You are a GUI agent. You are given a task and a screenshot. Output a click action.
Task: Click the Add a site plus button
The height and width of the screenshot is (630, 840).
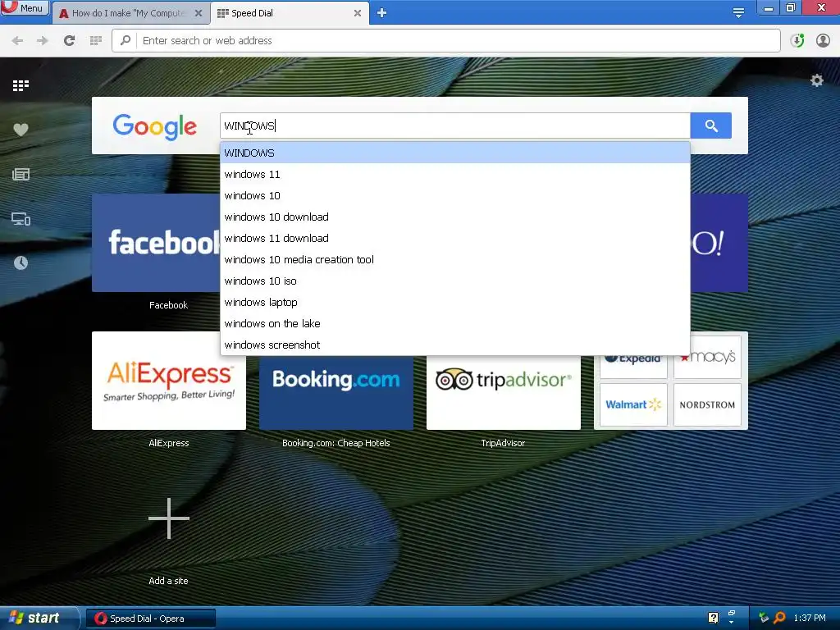tap(169, 518)
